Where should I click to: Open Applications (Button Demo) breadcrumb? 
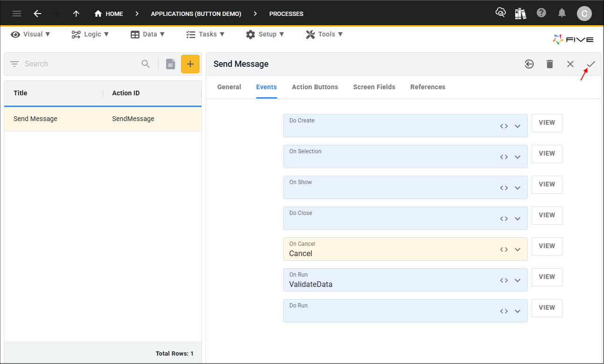tap(196, 14)
